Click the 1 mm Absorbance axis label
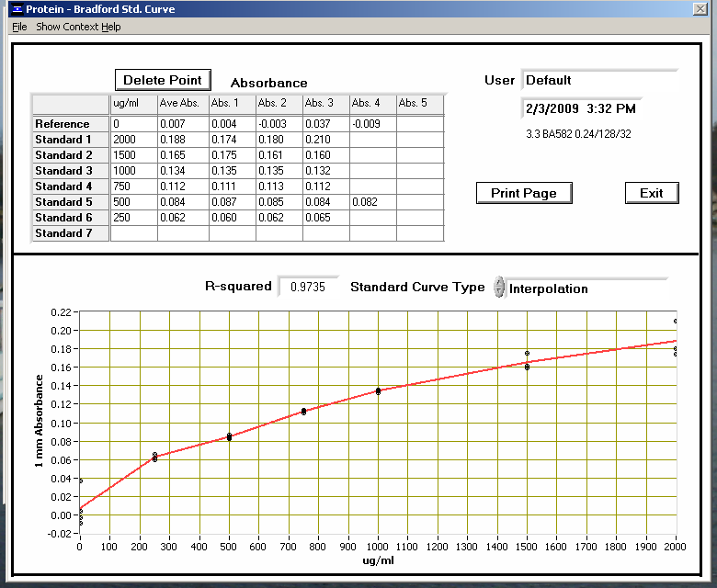The width and height of the screenshot is (717, 588). pos(39,421)
